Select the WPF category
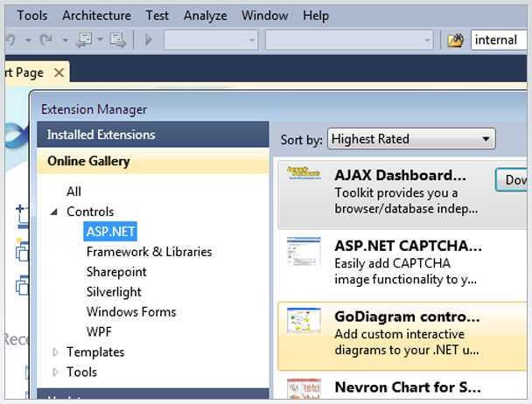The height and width of the screenshot is (404, 532). pos(99,331)
